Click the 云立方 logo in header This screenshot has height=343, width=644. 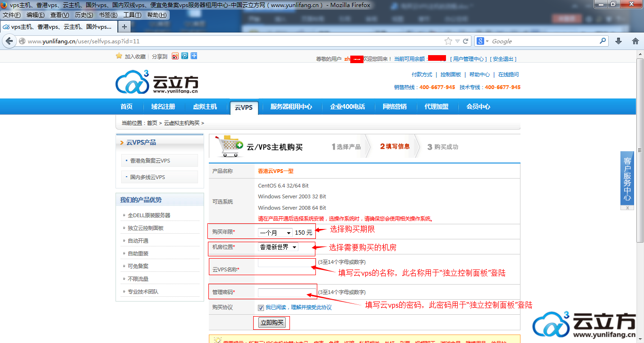click(157, 82)
